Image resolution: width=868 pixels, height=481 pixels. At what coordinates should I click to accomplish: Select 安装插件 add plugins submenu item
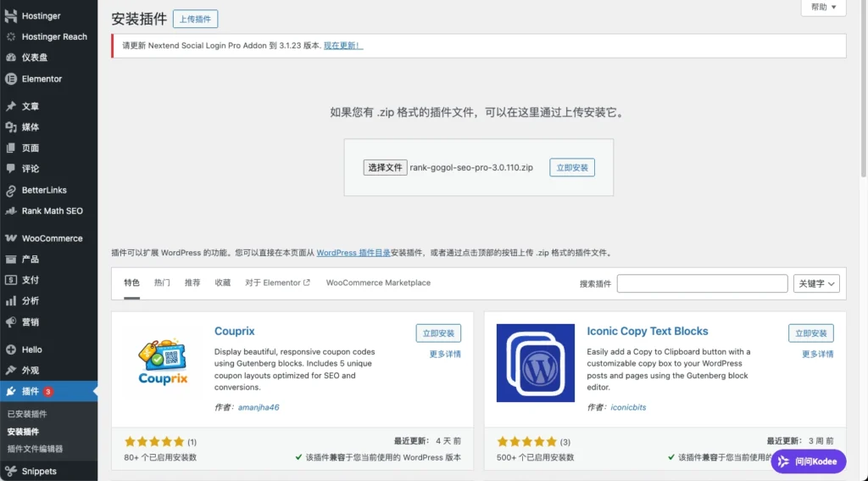[23, 432]
